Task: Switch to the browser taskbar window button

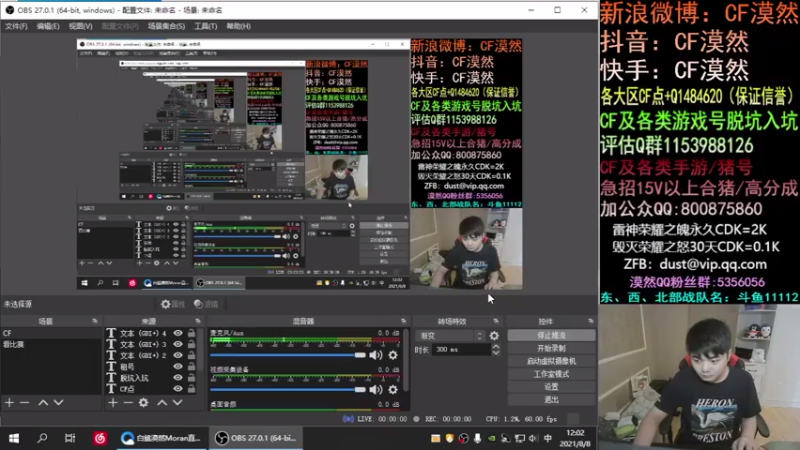Action: pos(161,438)
